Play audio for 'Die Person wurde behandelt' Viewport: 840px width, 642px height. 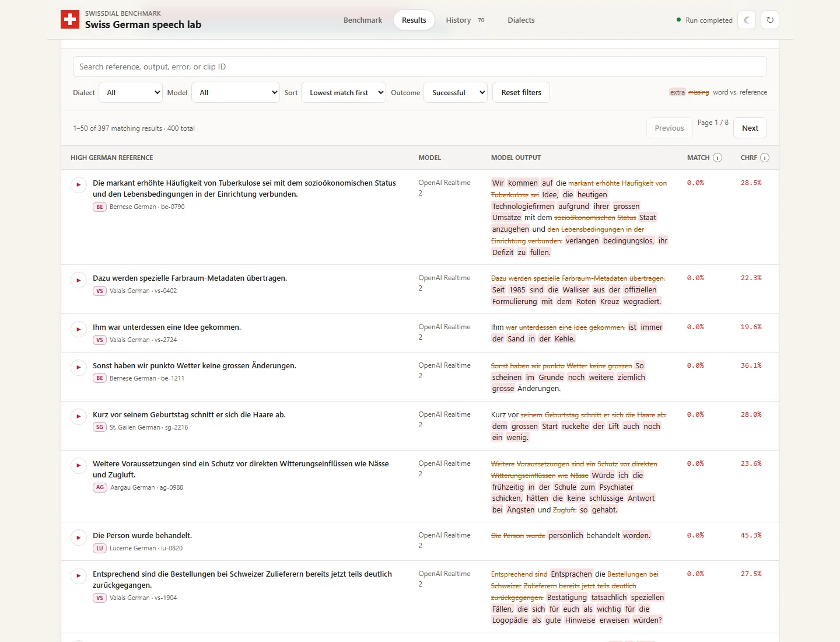(x=79, y=538)
